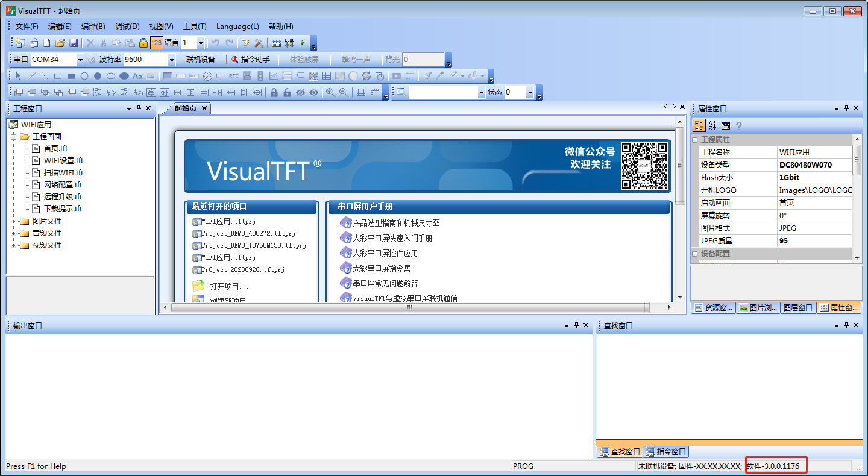Open the 工具(T) menu
Viewport: 868px width, 476px height.
click(195, 27)
